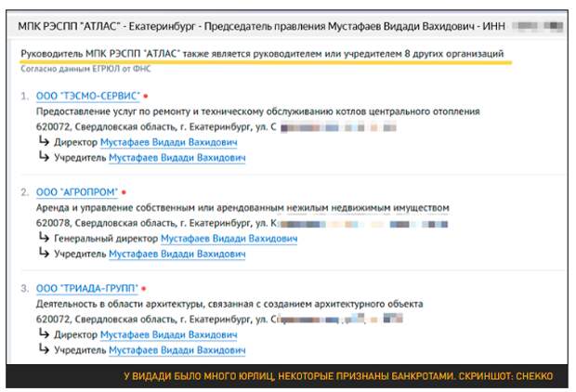Open the general director link under АГРОПРОМ
Viewport: 576px width, 392px height.
pos(229,239)
